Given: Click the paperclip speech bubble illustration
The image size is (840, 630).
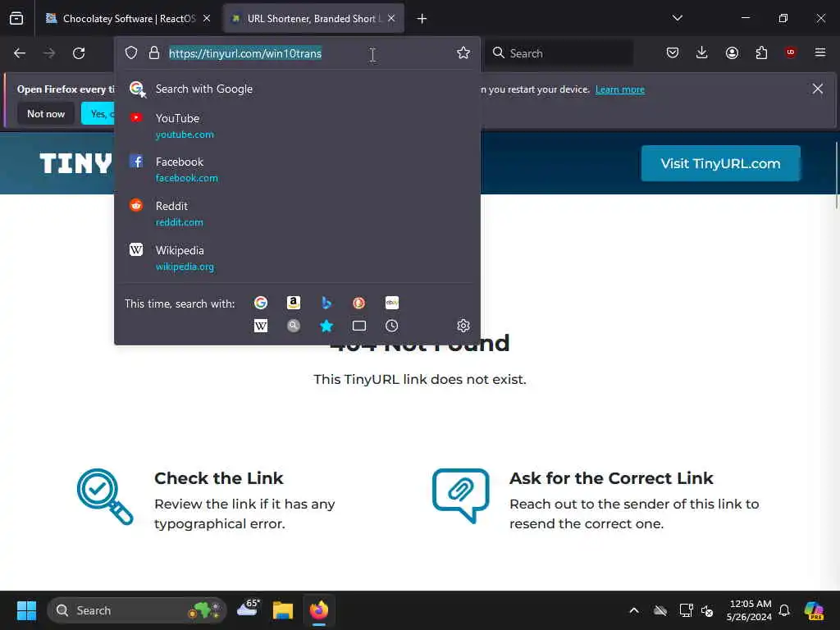Looking at the screenshot, I should point(461,495).
